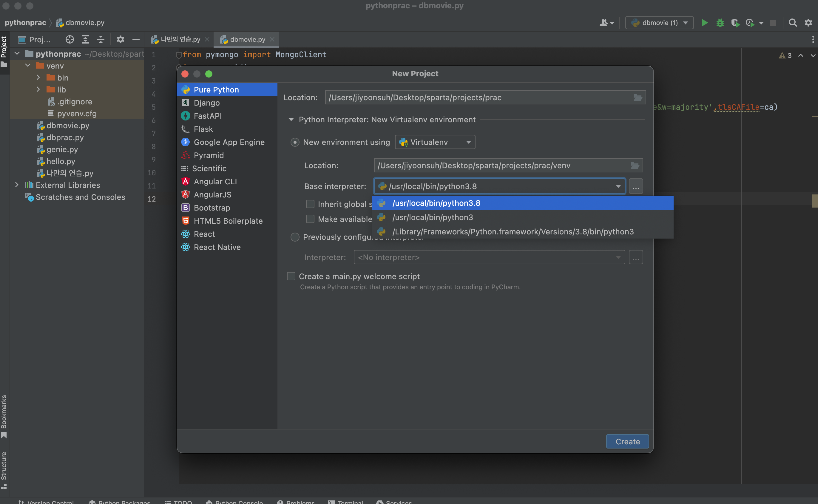Close the 나만의 연습.py editor tab
818x504 pixels.
[207, 39]
